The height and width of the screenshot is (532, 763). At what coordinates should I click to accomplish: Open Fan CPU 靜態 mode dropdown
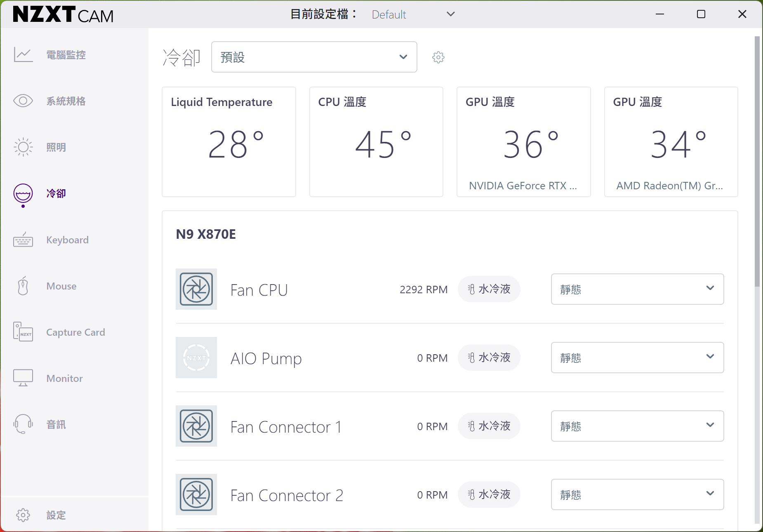tap(637, 289)
